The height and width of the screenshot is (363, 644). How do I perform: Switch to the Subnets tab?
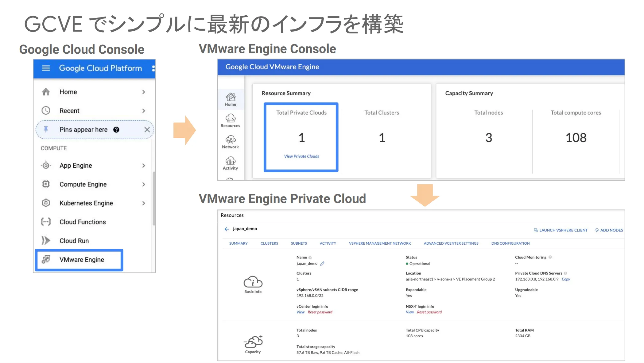tap(299, 243)
